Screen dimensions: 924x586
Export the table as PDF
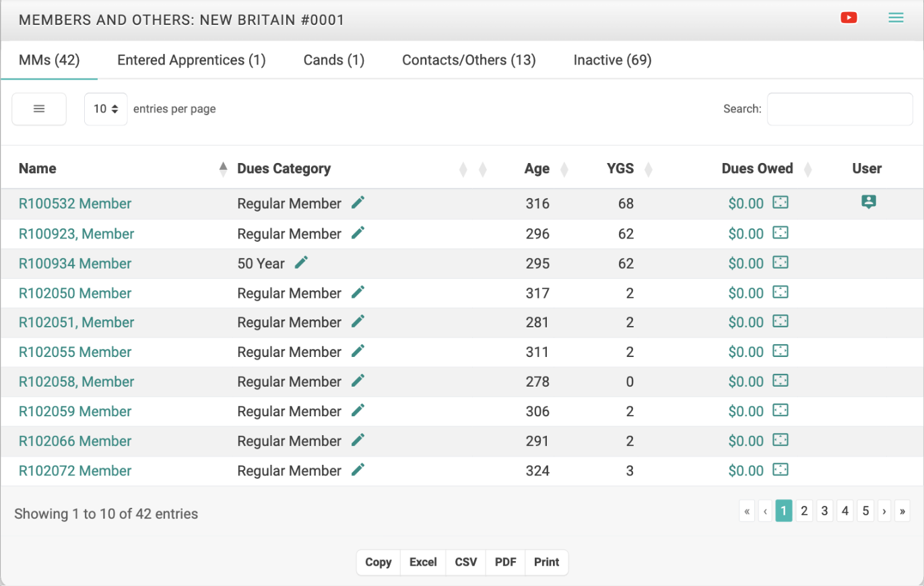506,562
